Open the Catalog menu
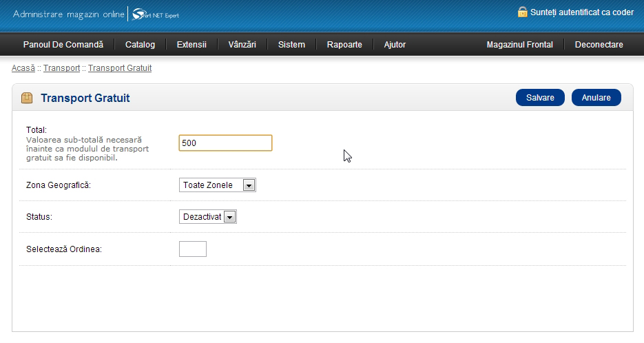Image resolution: width=644 pixels, height=343 pixels. tap(140, 45)
